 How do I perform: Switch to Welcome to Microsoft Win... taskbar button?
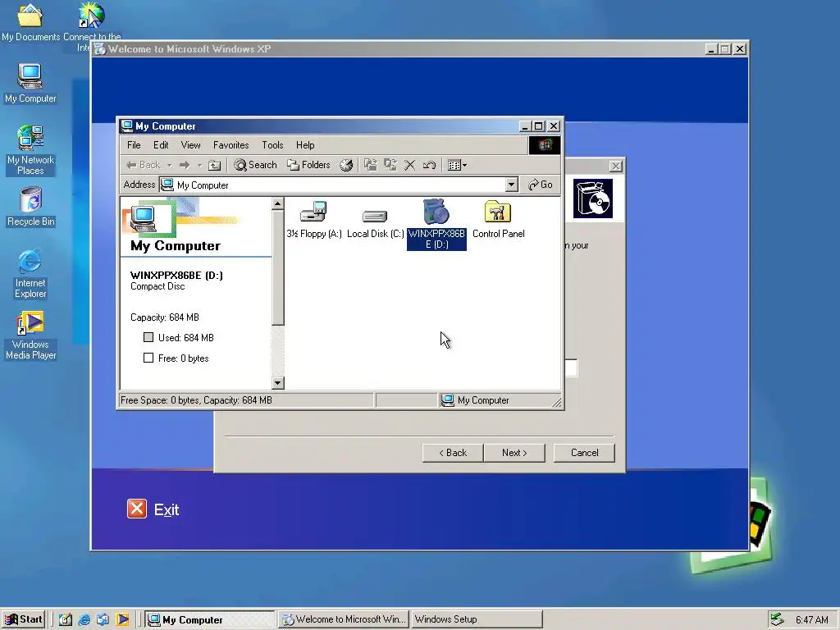[x=344, y=620]
